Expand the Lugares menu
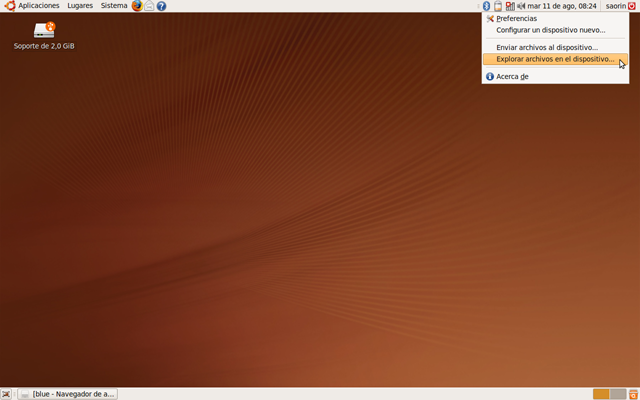Image resolution: width=640 pixels, height=400 pixels. tap(80, 6)
